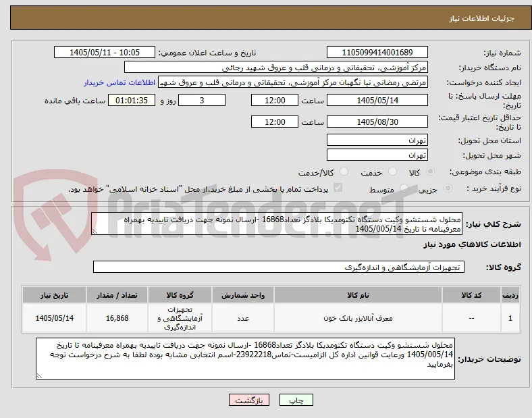532x418 pixels.
Task: Click the price validity date 1405/08/30 field
Action: pos(377,122)
